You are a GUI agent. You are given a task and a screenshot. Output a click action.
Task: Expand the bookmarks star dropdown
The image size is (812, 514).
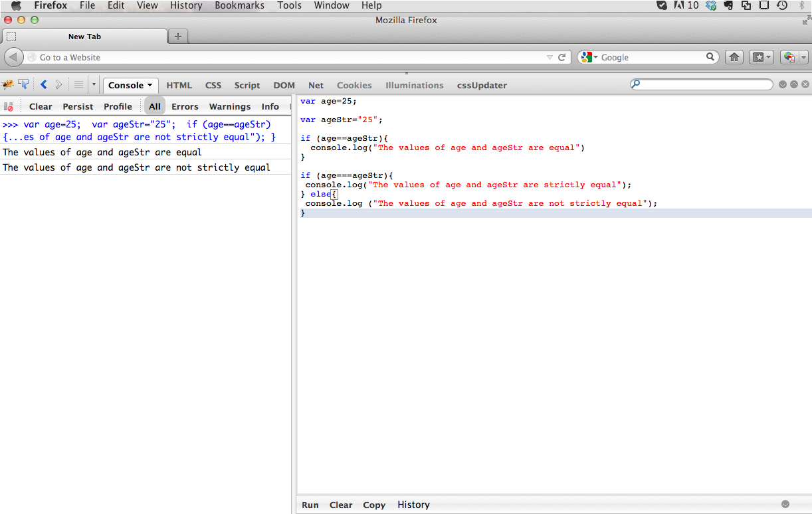tap(761, 57)
